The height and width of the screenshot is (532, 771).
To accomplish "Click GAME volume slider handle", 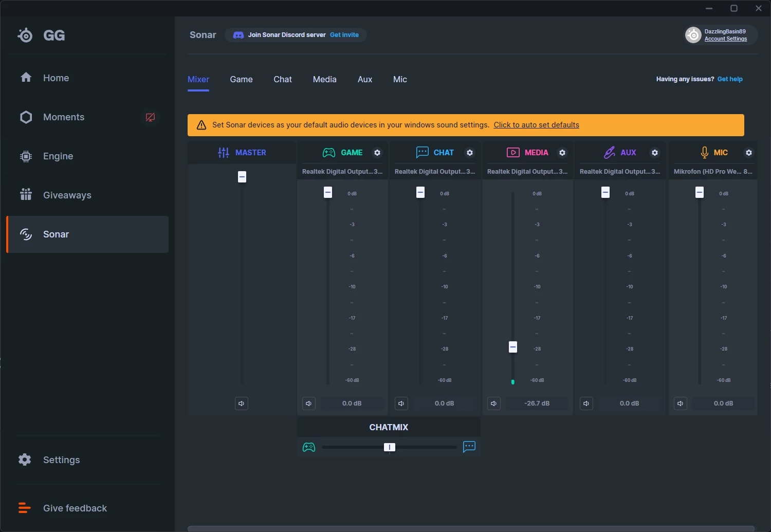I will pos(328,192).
